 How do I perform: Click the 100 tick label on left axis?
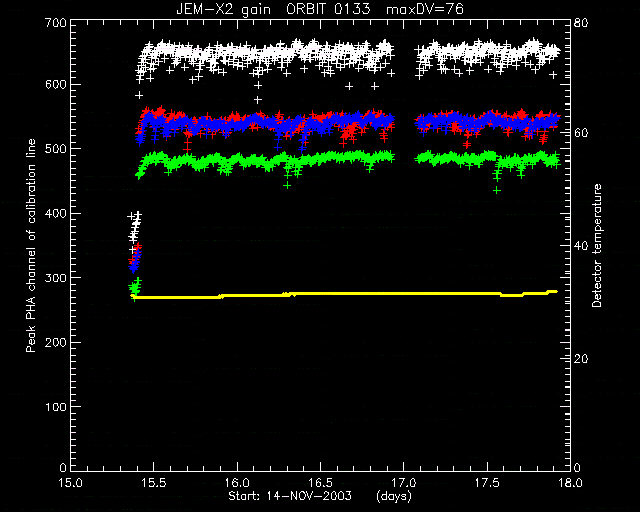(55, 407)
